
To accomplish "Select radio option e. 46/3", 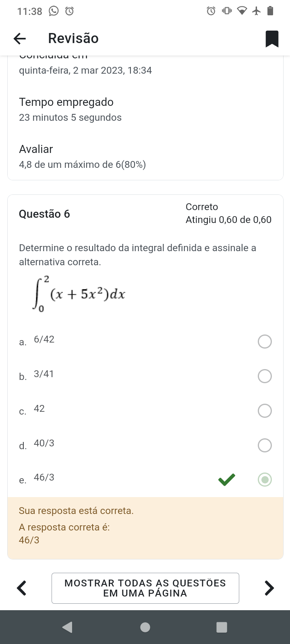I will point(265,480).
